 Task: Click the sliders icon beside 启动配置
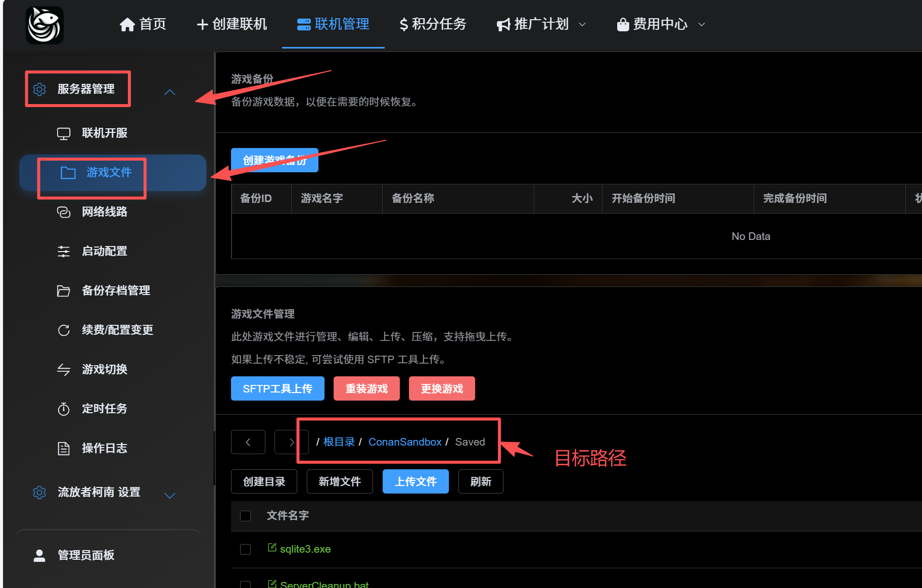pyautogui.click(x=64, y=252)
